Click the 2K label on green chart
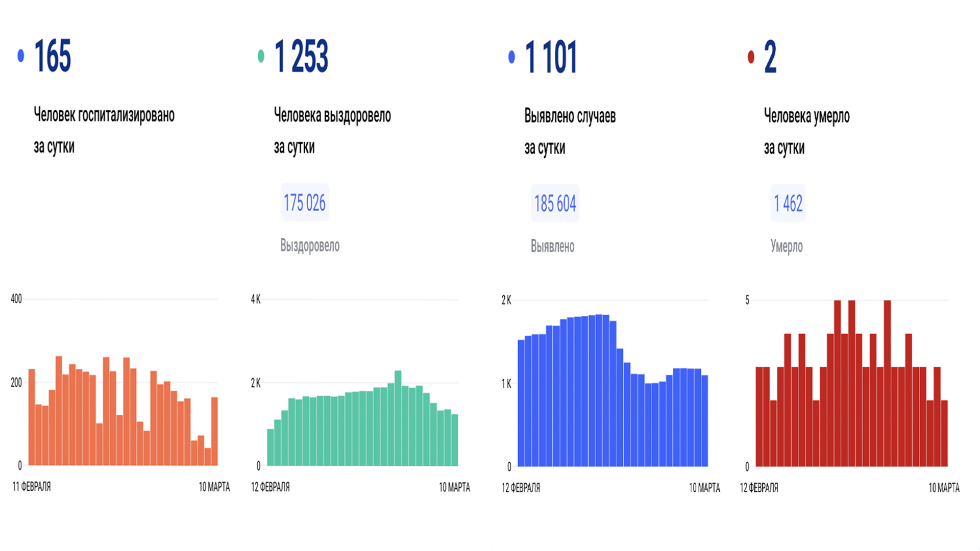This screenshot has height=551, width=980. point(256,383)
